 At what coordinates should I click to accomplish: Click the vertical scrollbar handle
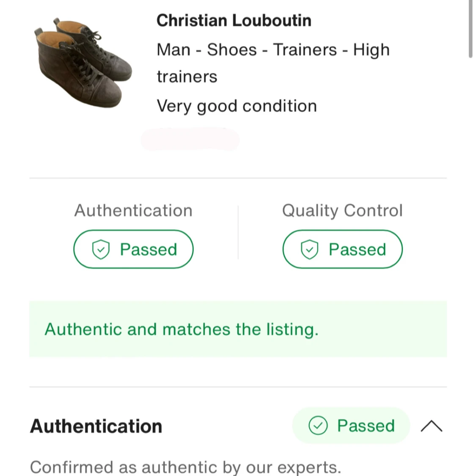[470, 29]
